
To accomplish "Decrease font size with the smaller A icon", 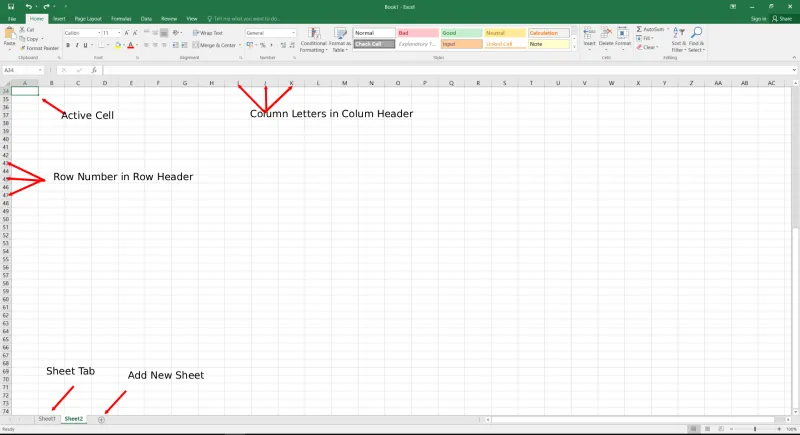I will tap(135, 33).
